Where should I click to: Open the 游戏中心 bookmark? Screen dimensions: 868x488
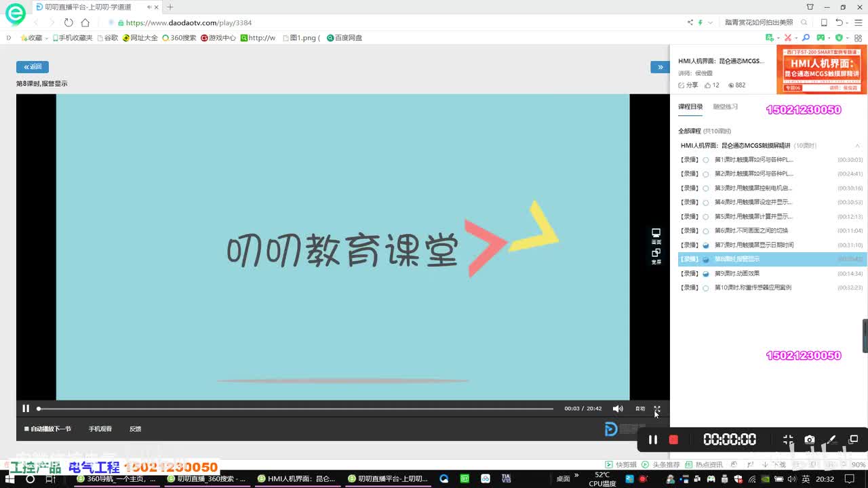coord(218,38)
